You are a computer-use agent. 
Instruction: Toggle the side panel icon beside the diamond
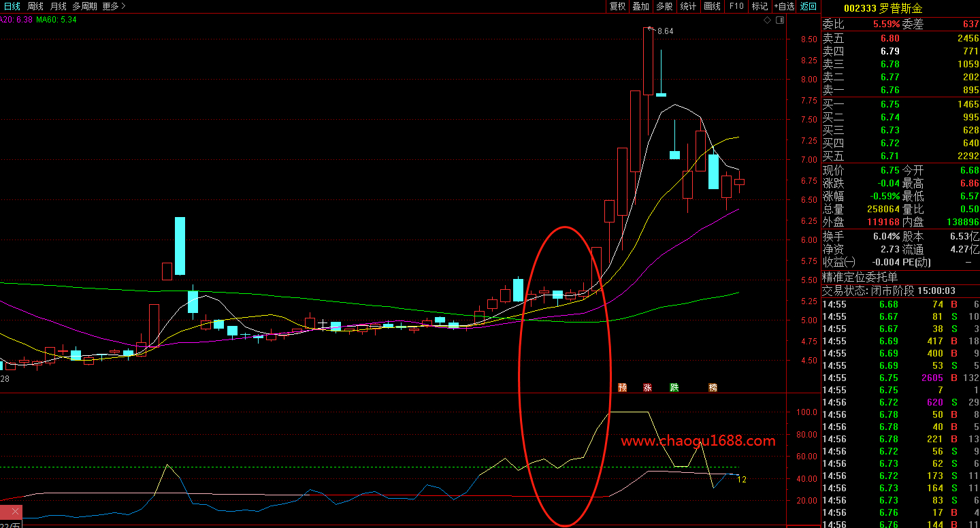pyautogui.click(x=780, y=20)
